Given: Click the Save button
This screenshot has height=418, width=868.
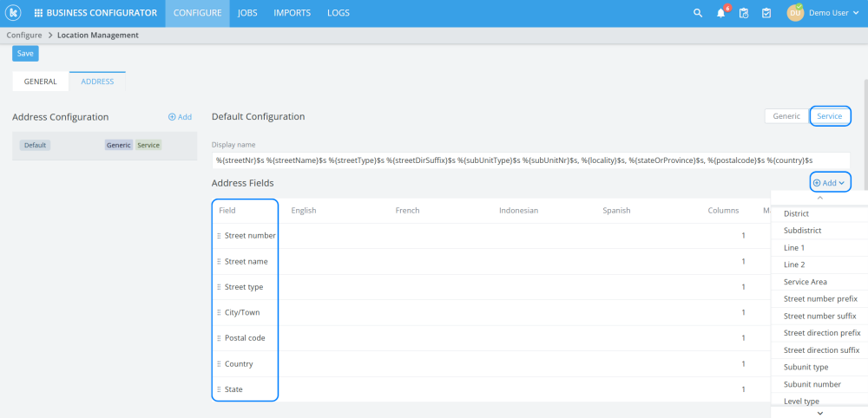Looking at the screenshot, I should [x=25, y=54].
